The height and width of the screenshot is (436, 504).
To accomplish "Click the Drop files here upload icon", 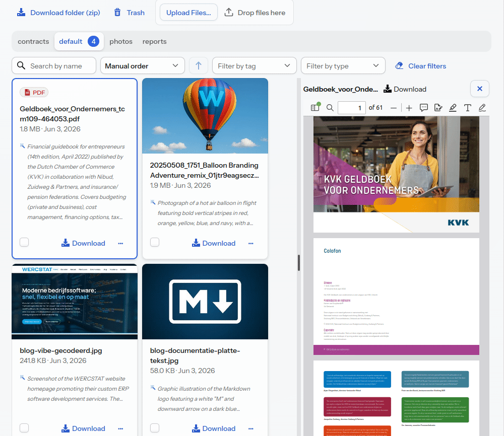I will (228, 13).
